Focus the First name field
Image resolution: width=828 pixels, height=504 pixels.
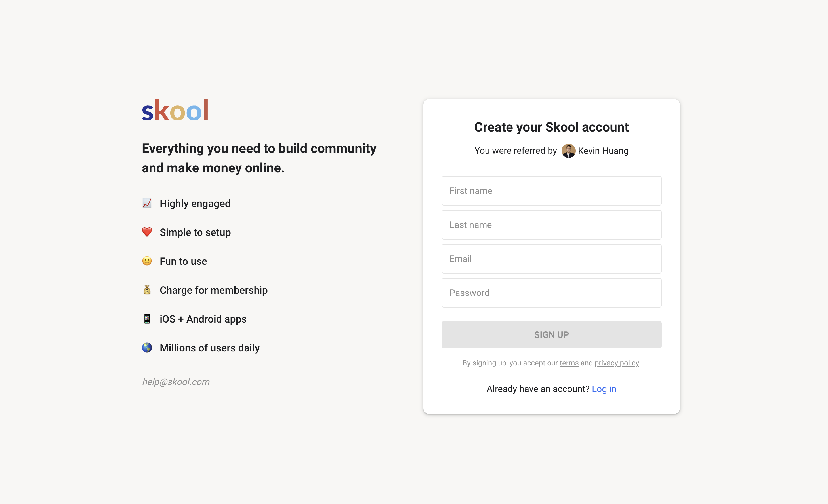click(551, 191)
